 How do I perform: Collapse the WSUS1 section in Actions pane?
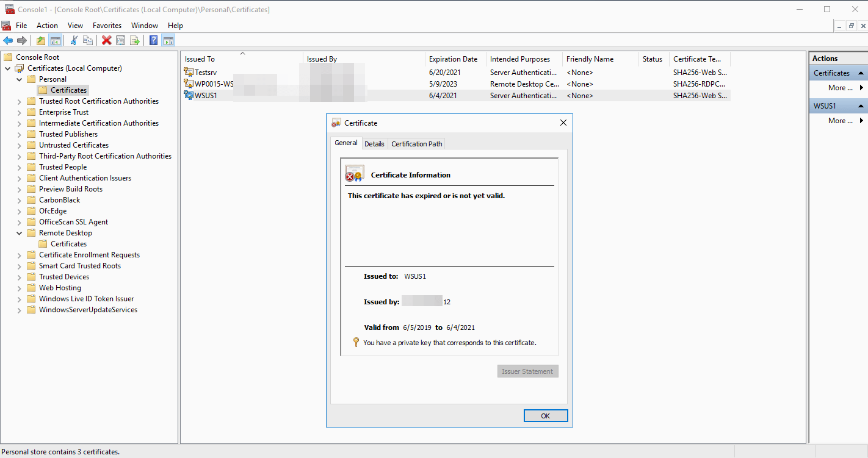(x=861, y=106)
